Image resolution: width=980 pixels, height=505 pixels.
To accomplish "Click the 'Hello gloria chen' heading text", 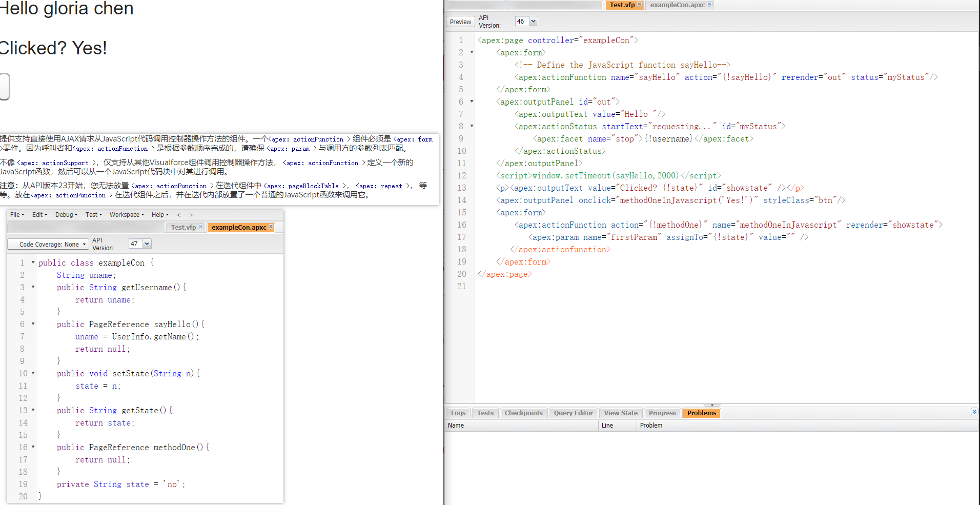I will click(67, 8).
